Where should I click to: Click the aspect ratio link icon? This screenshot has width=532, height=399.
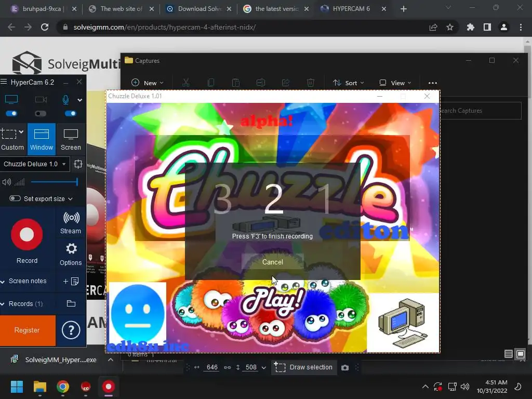click(228, 367)
